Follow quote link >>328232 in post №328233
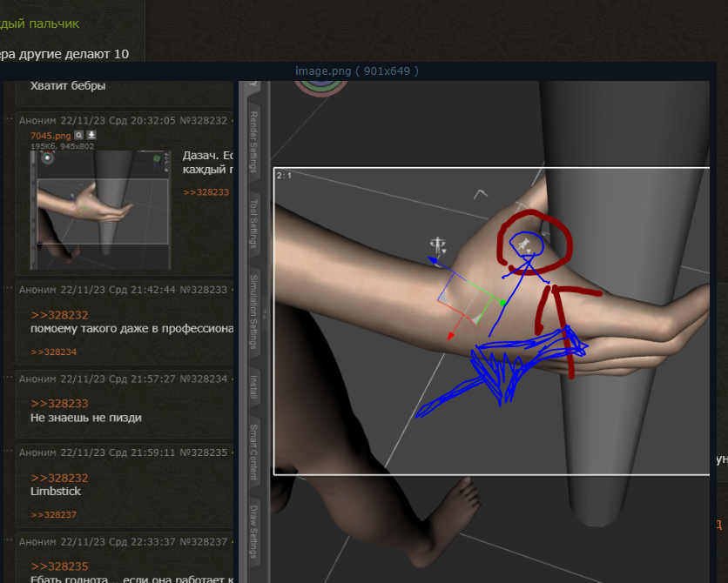Image resolution: width=728 pixels, height=583 pixels. point(59,315)
